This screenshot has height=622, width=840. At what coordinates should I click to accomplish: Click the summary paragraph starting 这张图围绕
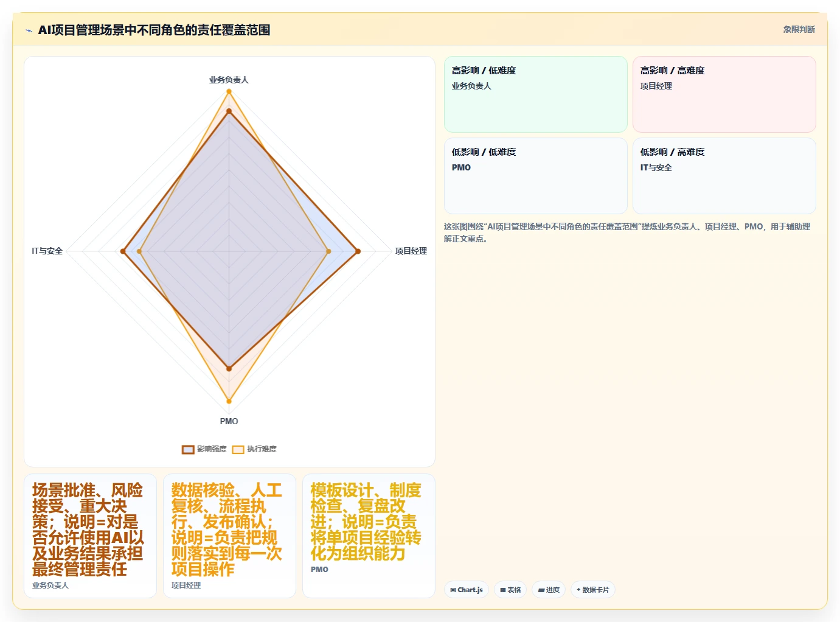pyautogui.click(x=627, y=232)
